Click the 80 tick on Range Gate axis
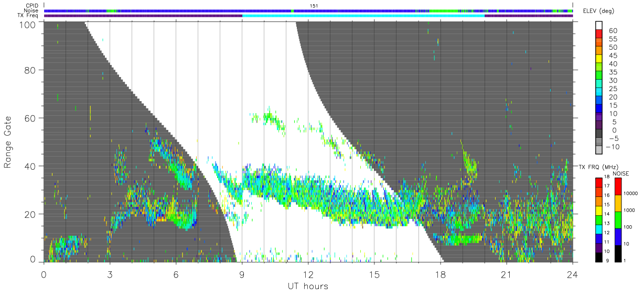644x297 pixels. [x=31, y=70]
